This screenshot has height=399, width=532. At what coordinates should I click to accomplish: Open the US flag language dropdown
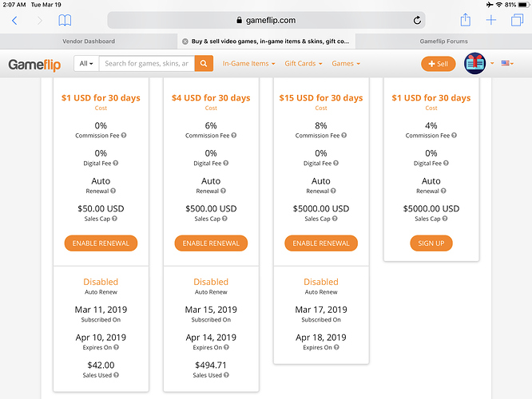507,63
